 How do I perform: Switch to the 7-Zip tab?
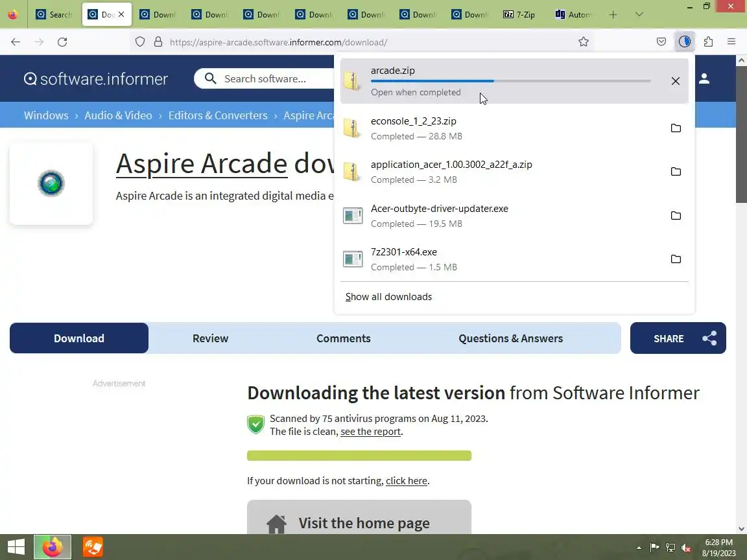click(519, 15)
